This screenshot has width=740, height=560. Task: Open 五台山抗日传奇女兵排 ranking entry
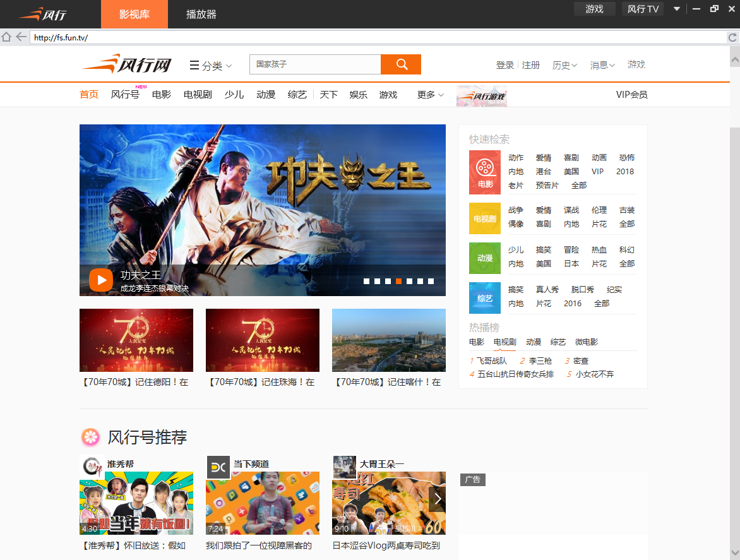pyautogui.click(x=515, y=374)
